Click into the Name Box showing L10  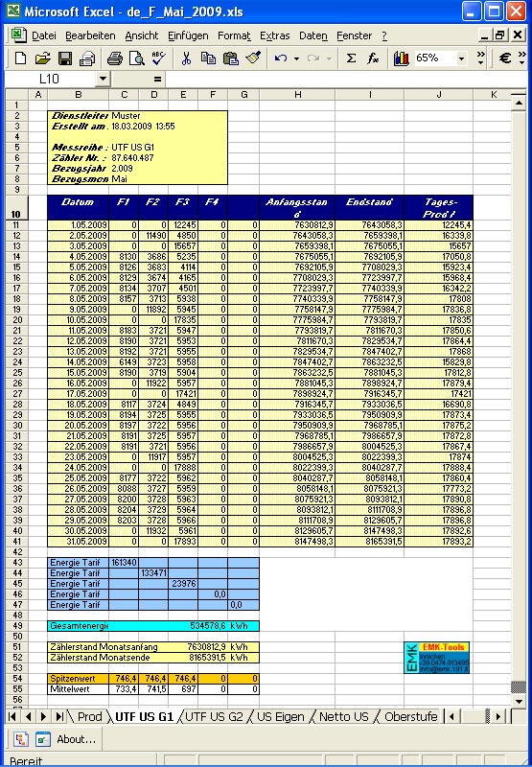tap(51, 80)
